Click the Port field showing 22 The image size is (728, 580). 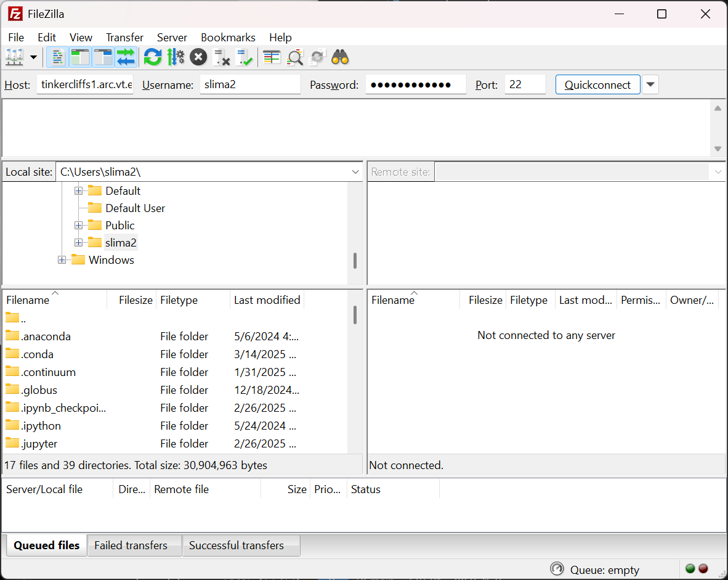[525, 84]
